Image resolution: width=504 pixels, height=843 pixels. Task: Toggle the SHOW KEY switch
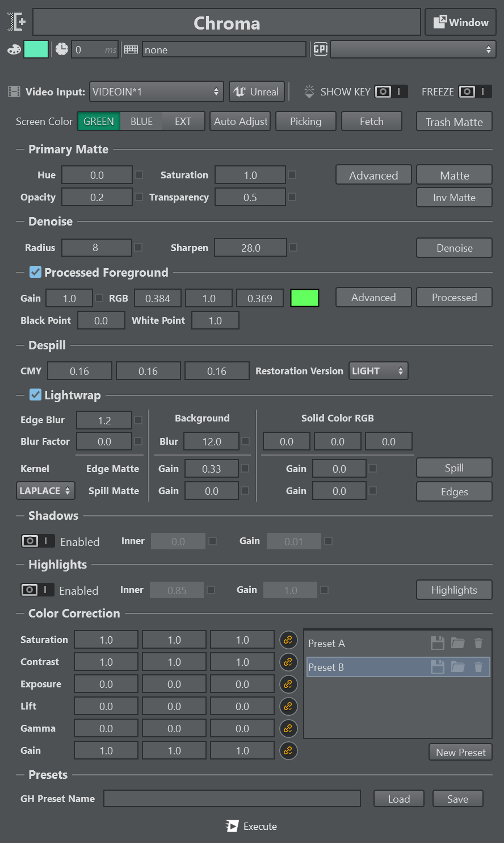(x=391, y=91)
